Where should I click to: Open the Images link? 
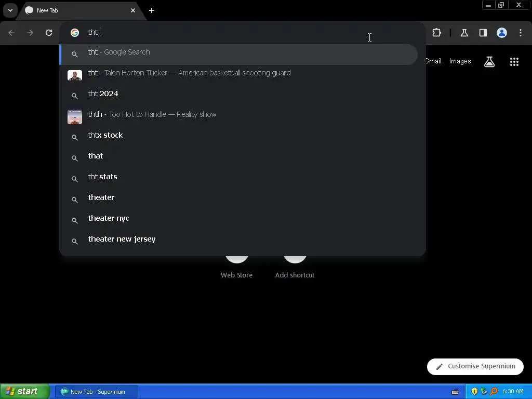[x=460, y=61]
